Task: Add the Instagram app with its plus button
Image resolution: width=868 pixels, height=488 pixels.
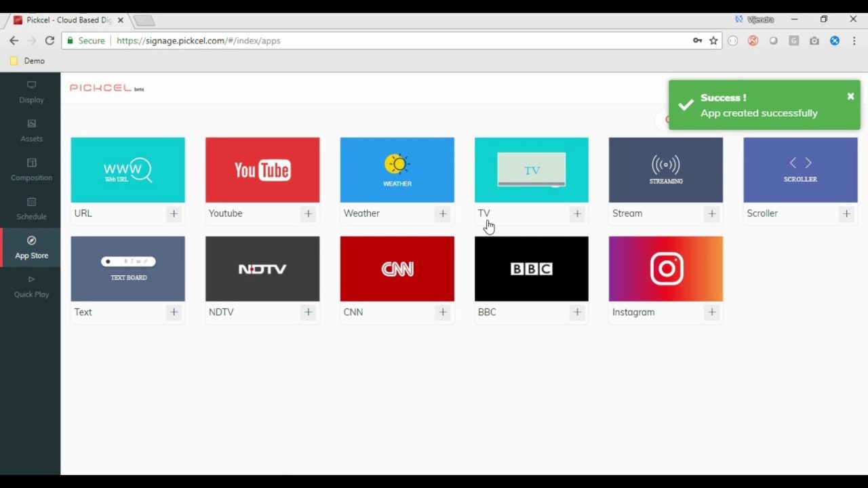Action: 711,312
